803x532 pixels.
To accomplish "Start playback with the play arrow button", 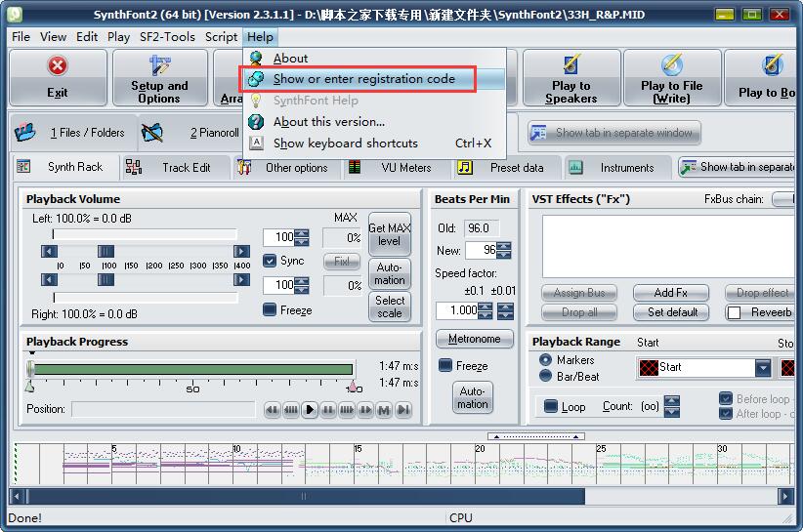I will [x=310, y=410].
